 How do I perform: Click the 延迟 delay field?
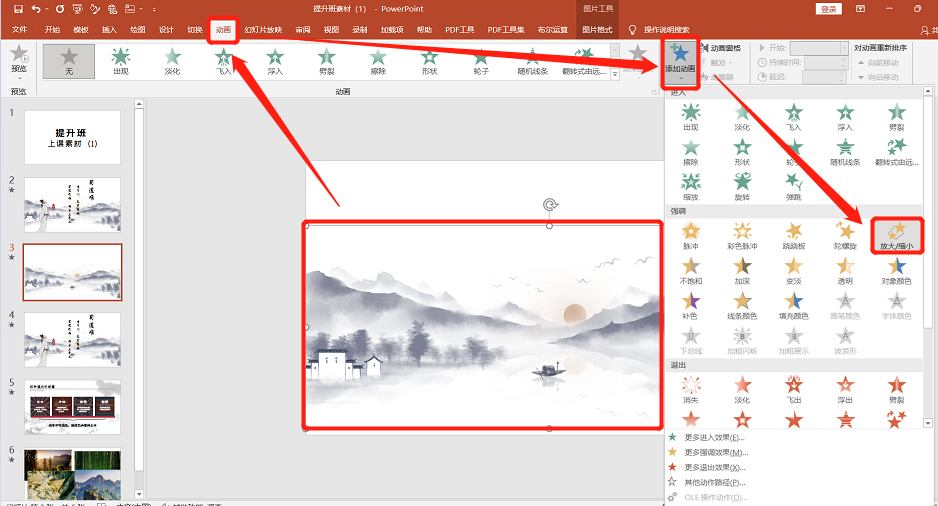[x=826, y=77]
